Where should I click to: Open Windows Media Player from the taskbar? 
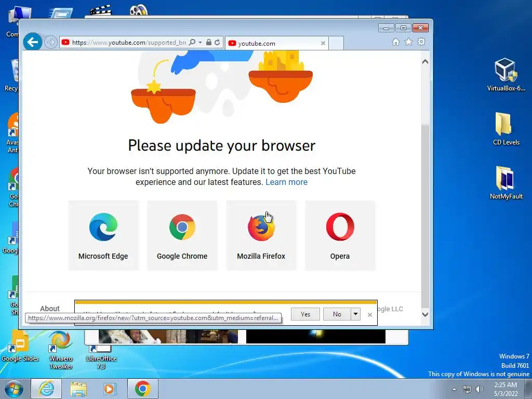[110, 389]
